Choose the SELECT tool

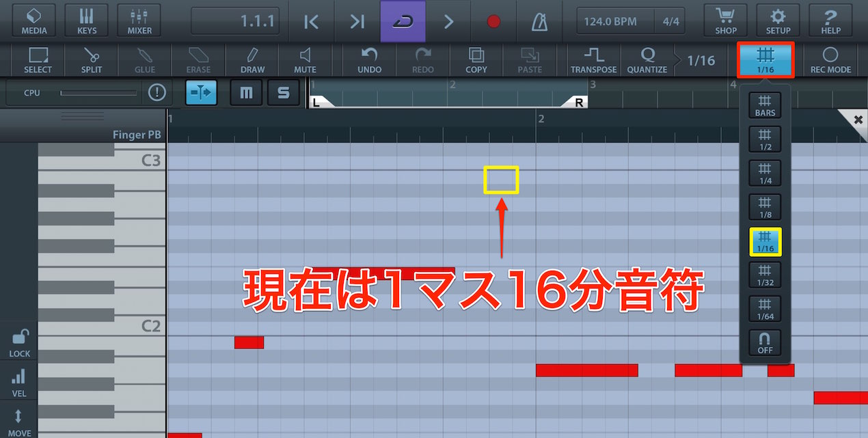[x=38, y=60]
